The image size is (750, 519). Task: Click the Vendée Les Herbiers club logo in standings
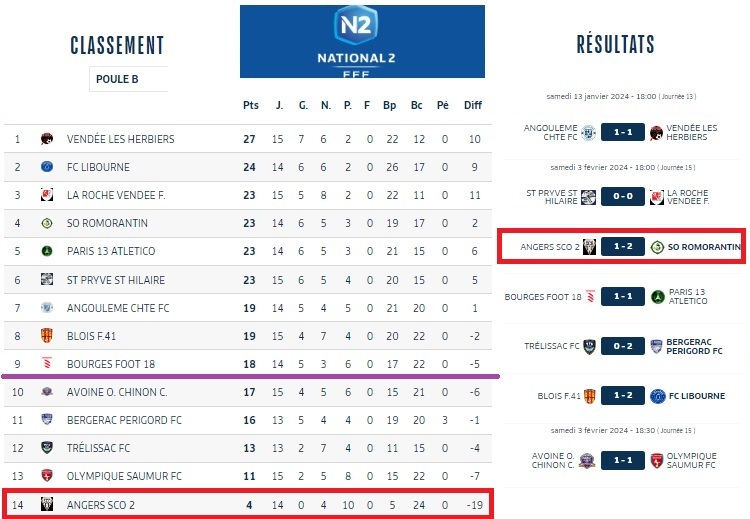[47, 139]
